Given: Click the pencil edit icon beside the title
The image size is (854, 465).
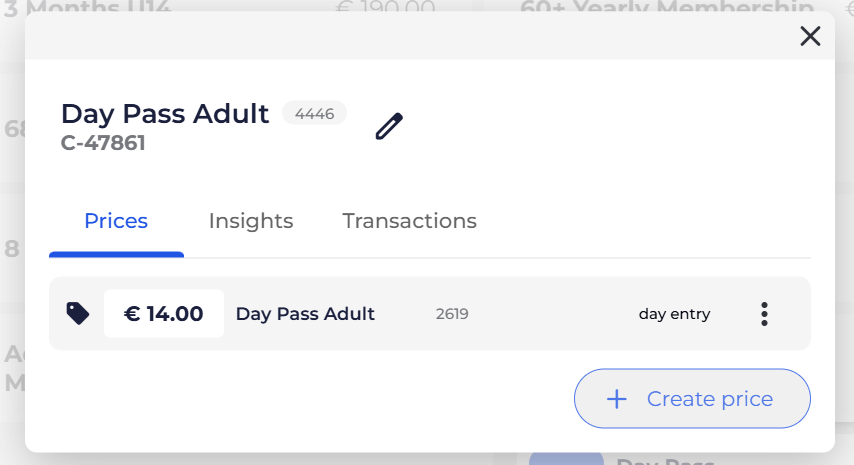Looking at the screenshot, I should [x=389, y=127].
